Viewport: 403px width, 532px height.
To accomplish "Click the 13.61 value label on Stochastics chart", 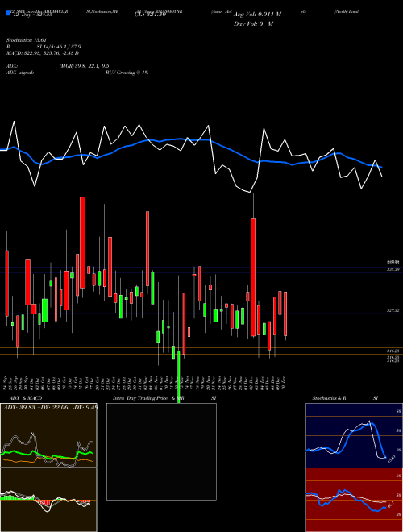I will pos(390,459).
